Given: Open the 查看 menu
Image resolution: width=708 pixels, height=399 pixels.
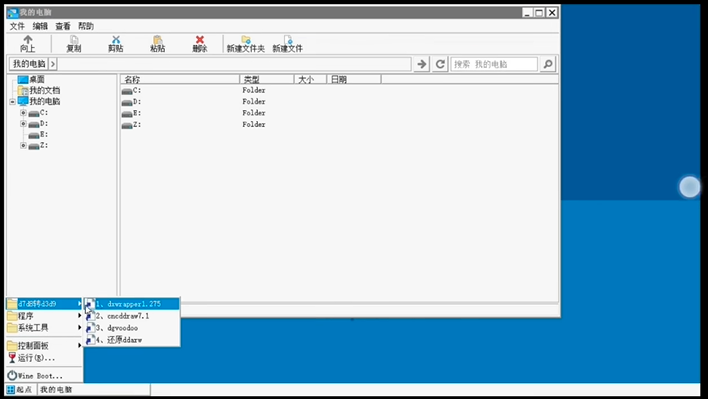Looking at the screenshot, I should [63, 26].
